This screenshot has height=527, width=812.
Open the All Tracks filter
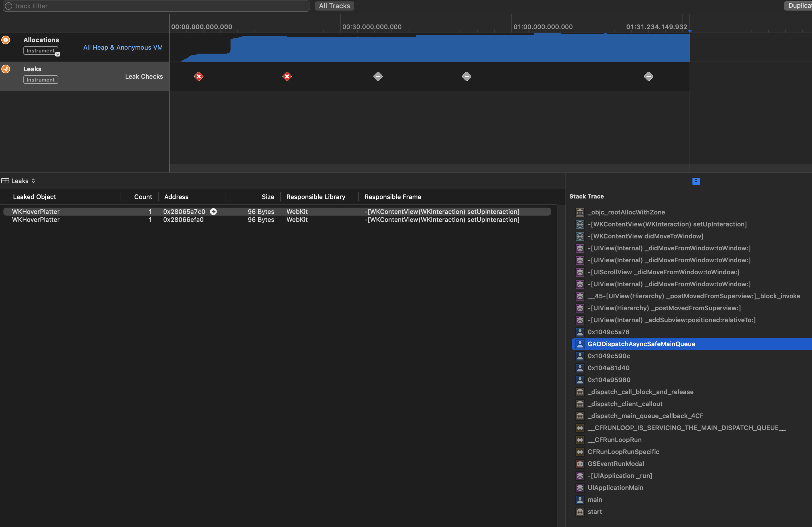click(334, 6)
